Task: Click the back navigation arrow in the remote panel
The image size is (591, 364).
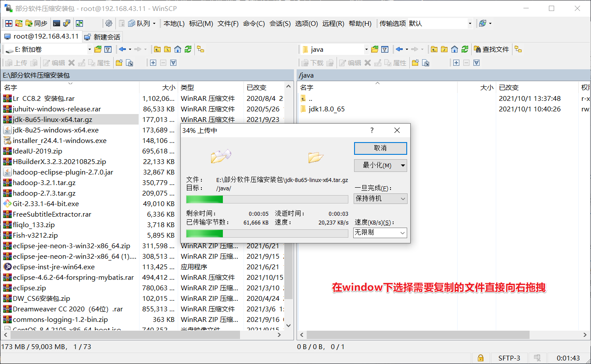Action: pos(399,50)
